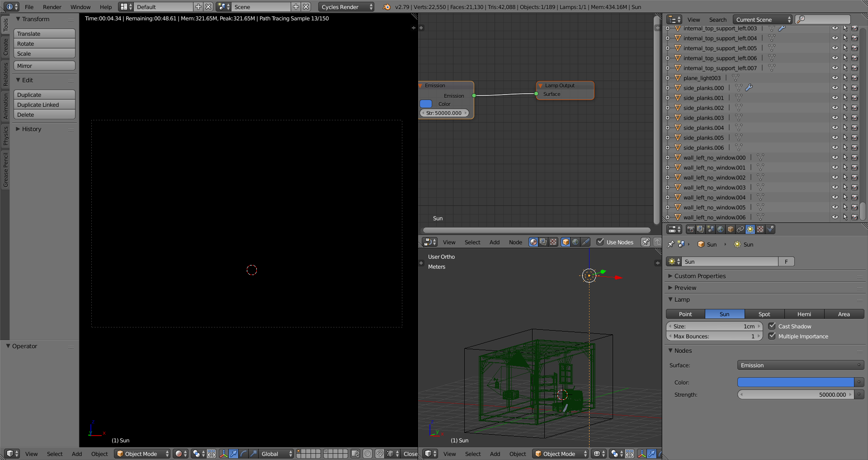
Task: Switch to the Create tab in tool shelf
Action: [x=5, y=47]
